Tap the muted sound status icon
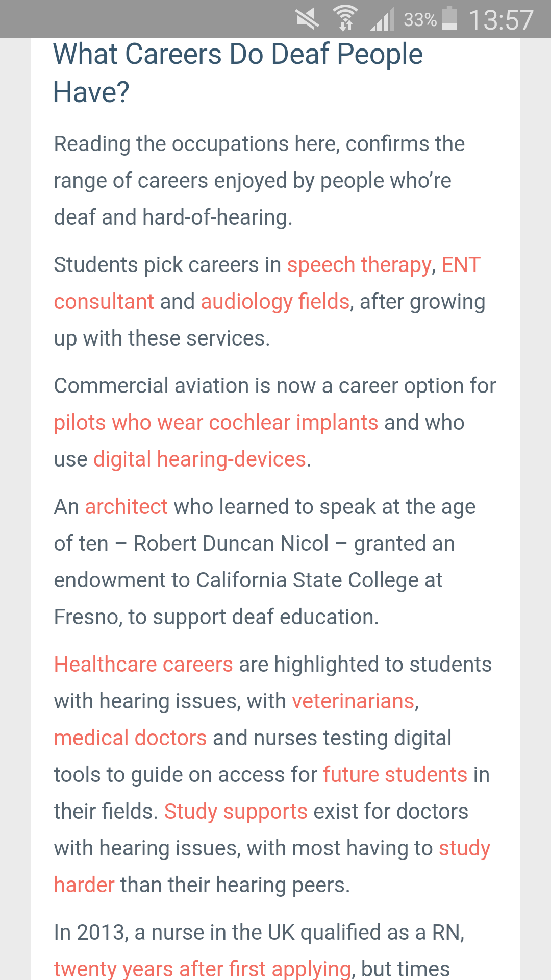Image resolution: width=551 pixels, height=980 pixels. 307,19
